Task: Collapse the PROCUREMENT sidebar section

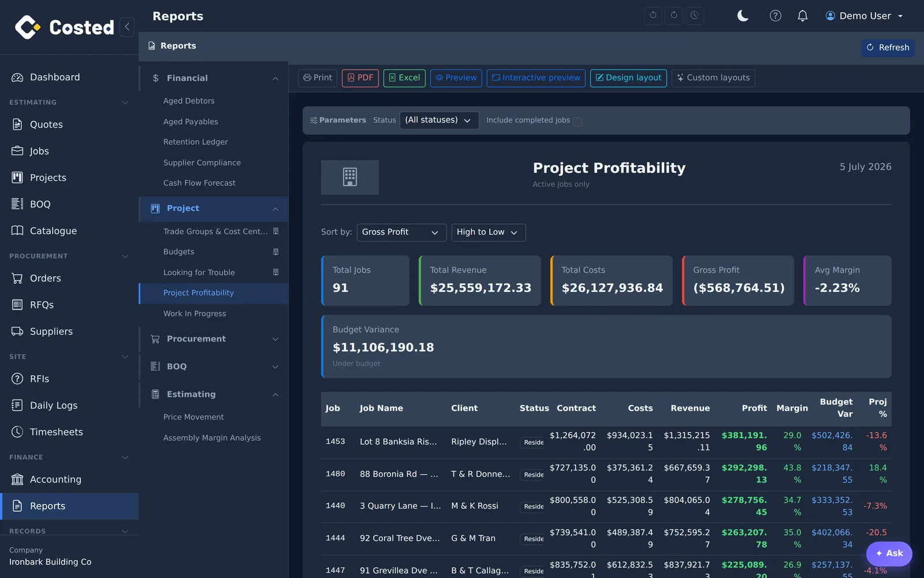Action: 125,256
